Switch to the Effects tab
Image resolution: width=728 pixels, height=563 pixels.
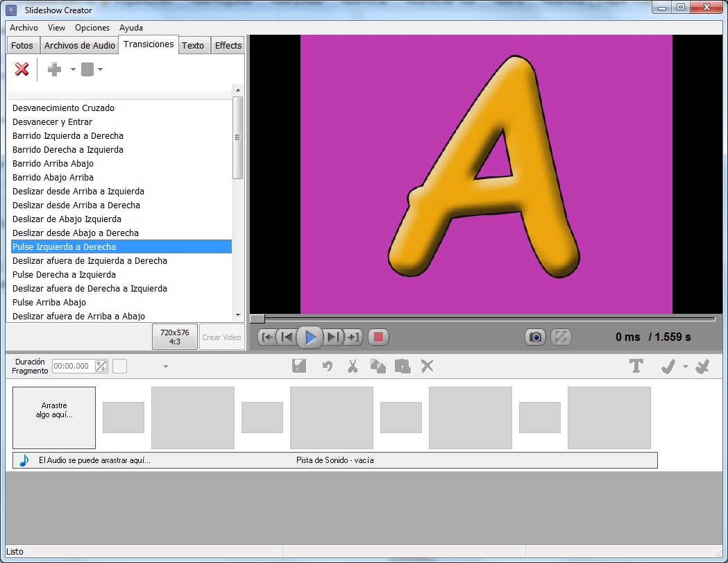pos(228,46)
